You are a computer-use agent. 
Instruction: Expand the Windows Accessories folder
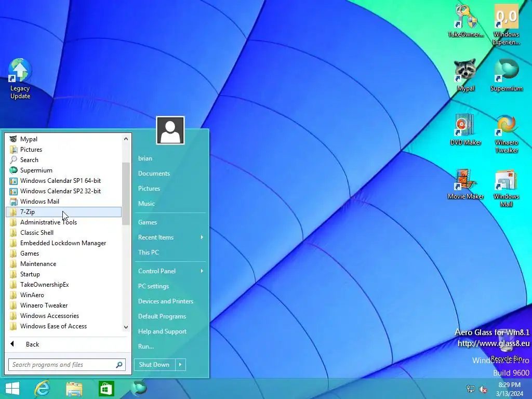(x=64, y=316)
